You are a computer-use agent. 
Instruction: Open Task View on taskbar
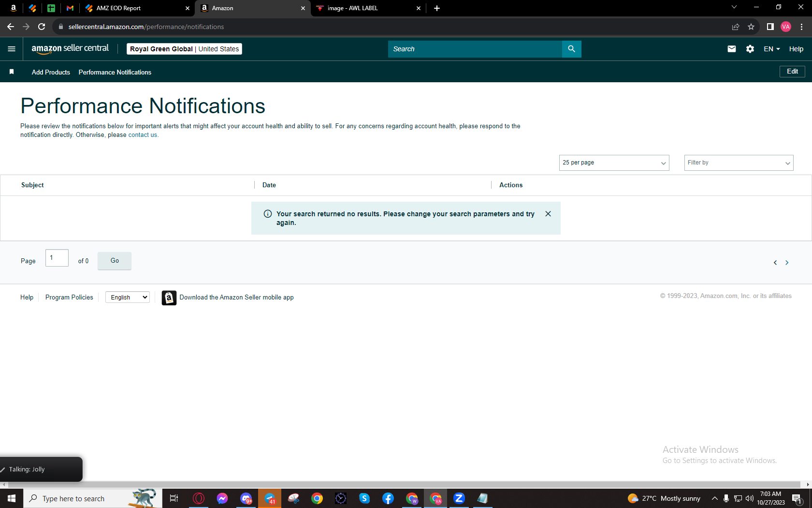click(174, 498)
